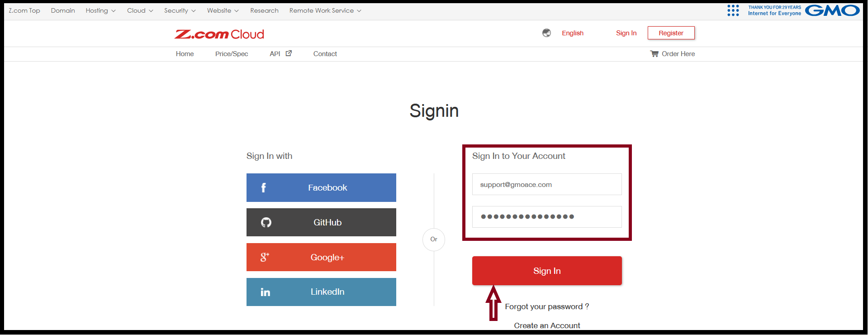The height and width of the screenshot is (335, 868).
Task: Go to the Home tab
Action: click(x=185, y=54)
